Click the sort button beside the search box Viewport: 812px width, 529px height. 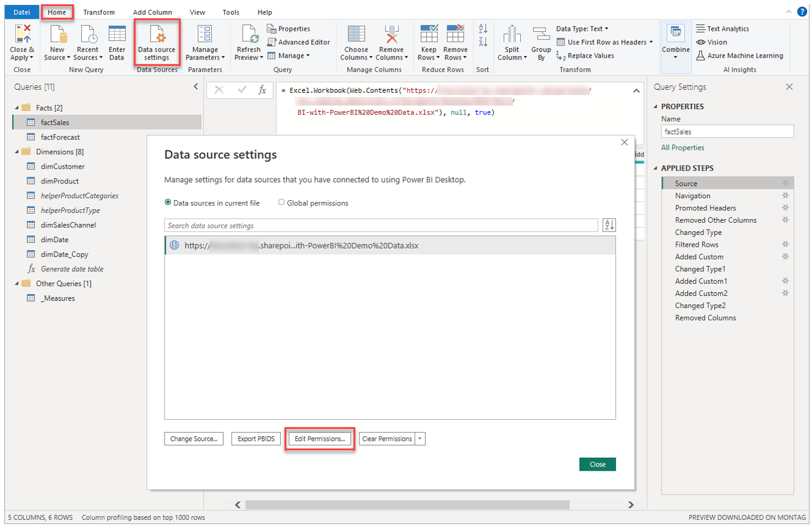pos(609,225)
